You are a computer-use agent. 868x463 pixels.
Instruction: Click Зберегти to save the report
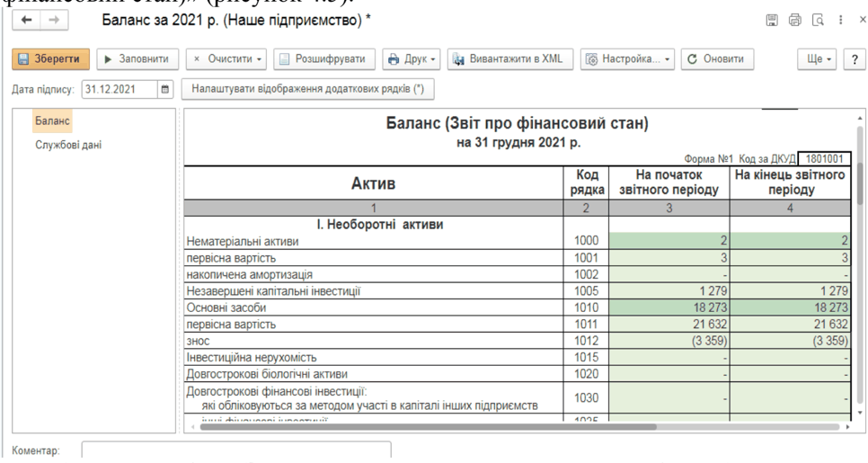tap(51, 59)
